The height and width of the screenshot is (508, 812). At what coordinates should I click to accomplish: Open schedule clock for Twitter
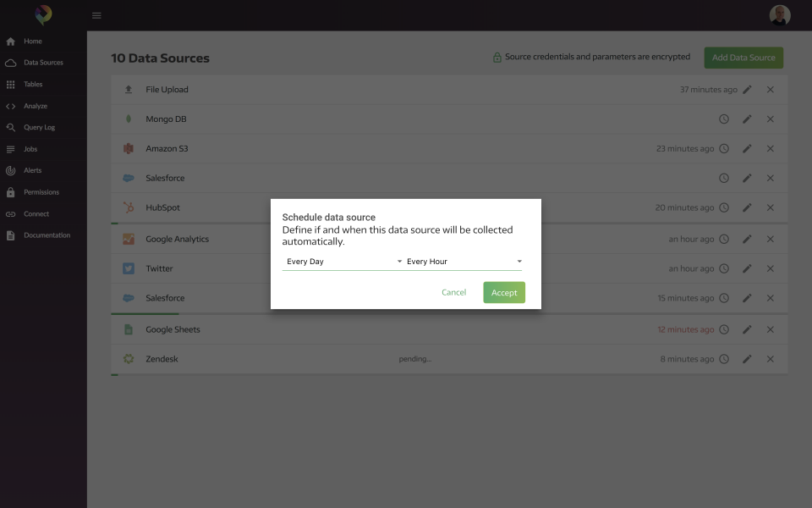tap(724, 268)
